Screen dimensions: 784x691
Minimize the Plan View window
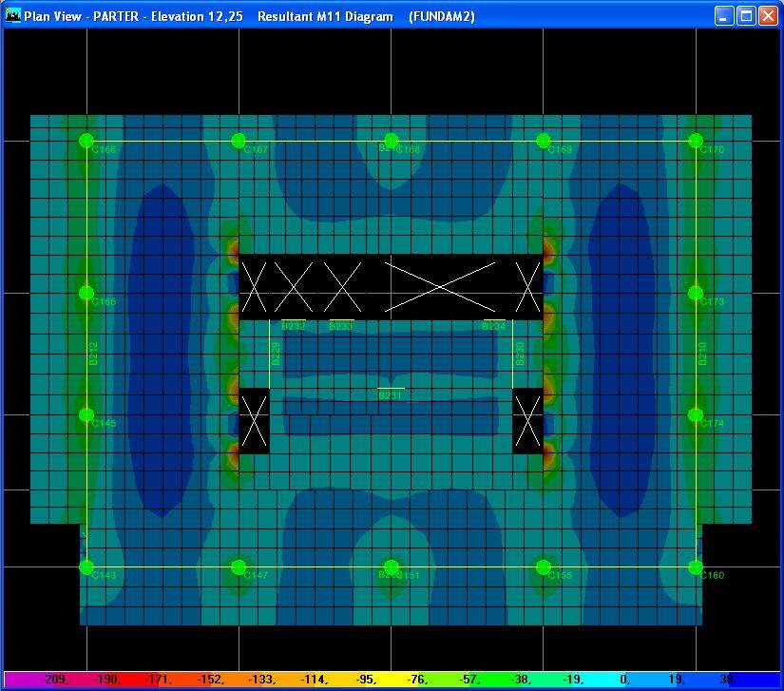click(724, 16)
